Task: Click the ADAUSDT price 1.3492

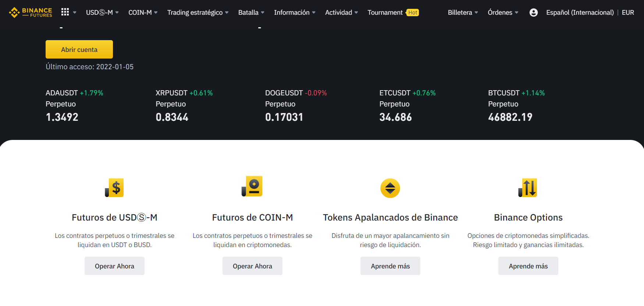Action: click(62, 117)
